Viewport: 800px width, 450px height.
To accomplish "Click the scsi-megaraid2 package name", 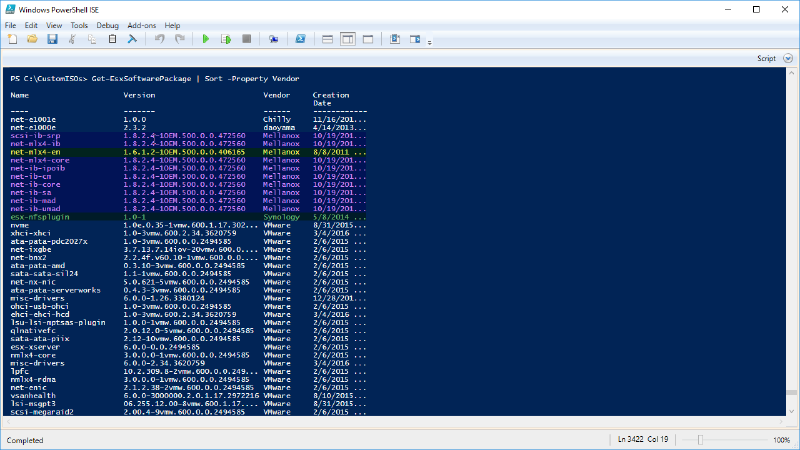I will [x=42, y=412].
